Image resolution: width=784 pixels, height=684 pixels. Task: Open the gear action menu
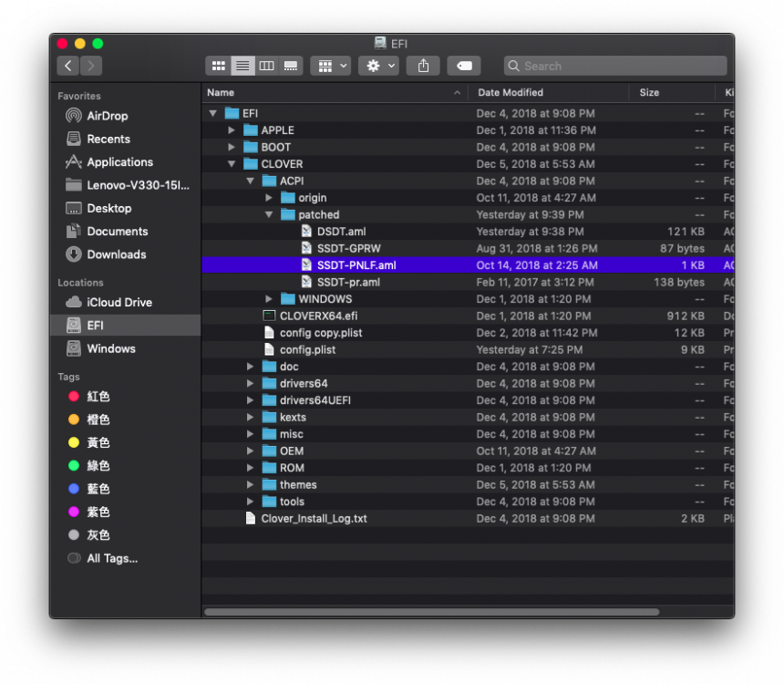[378, 66]
